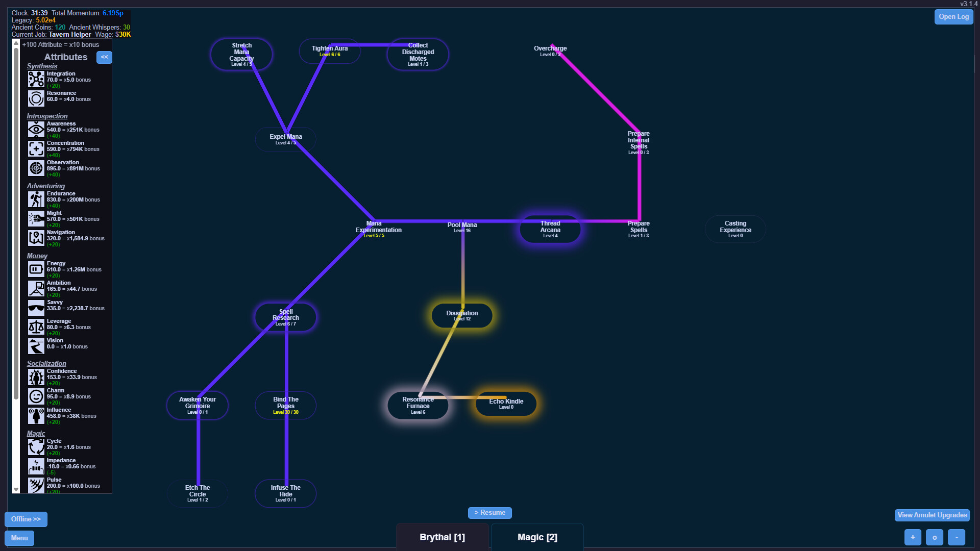Screen dimensions: 980x551
Task: Click the plus zoom button
Action: point(912,537)
